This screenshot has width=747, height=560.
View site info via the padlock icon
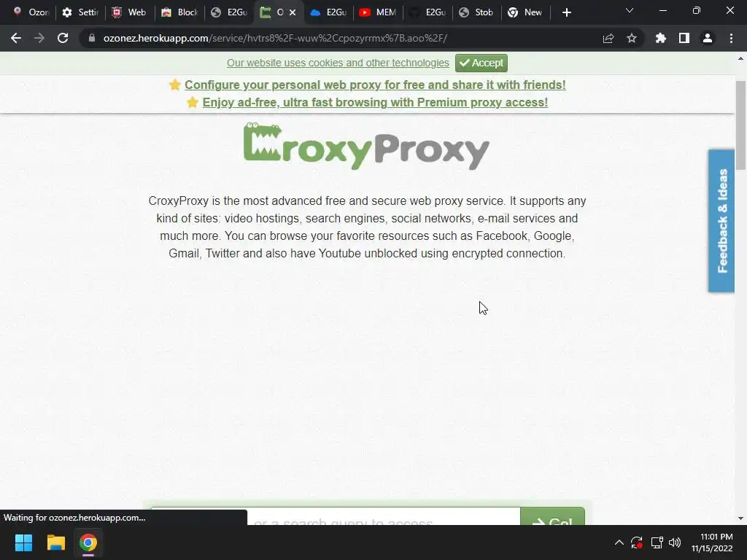pos(92,38)
